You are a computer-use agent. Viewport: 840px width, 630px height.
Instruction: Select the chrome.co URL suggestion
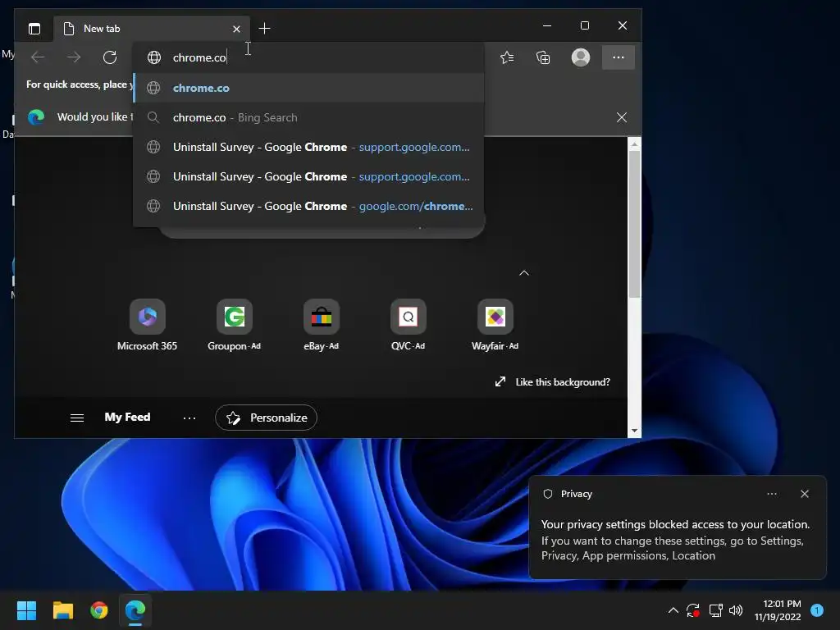pos(308,88)
